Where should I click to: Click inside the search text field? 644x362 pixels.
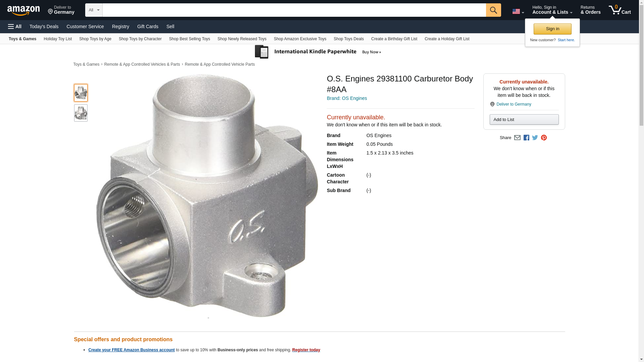294,10
